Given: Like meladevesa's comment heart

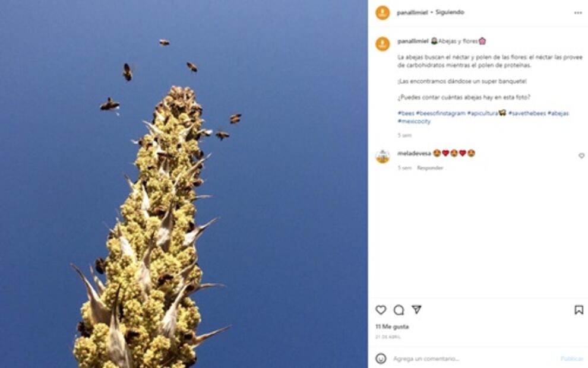Looking at the screenshot, I should 581,156.
